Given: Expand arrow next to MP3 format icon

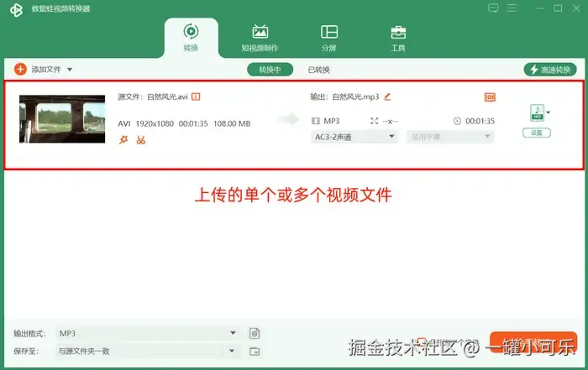Looking at the screenshot, I should click(x=549, y=112).
